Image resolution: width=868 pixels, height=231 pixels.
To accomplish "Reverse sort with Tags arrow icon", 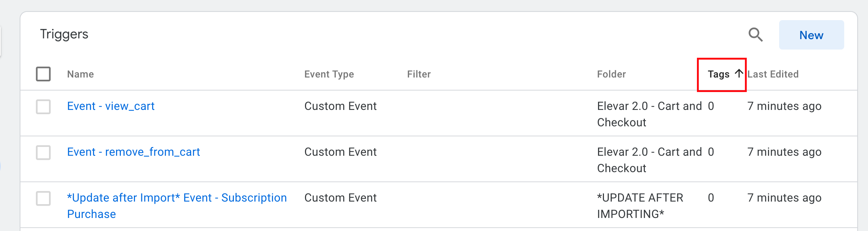I will [739, 73].
